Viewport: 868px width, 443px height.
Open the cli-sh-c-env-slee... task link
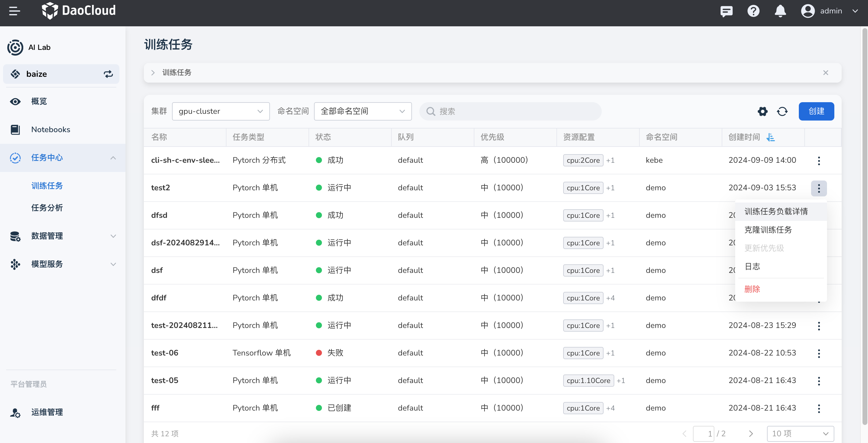point(185,160)
